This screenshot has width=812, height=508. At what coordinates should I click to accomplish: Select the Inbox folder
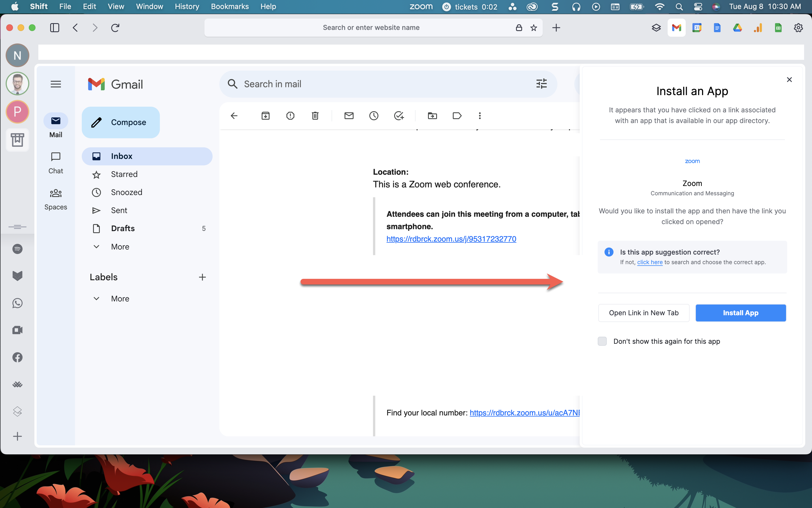(147, 156)
